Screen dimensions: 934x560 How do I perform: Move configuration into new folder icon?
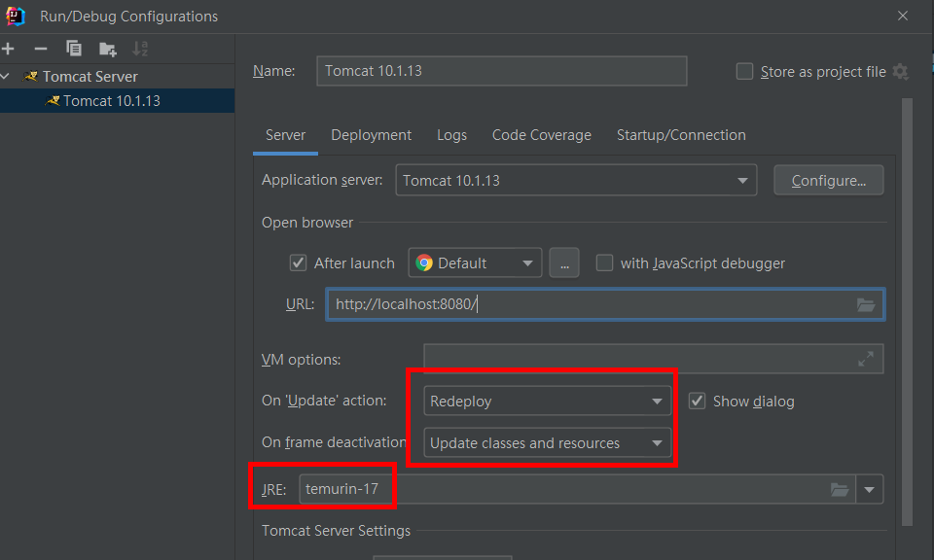click(x=107, y=49)
